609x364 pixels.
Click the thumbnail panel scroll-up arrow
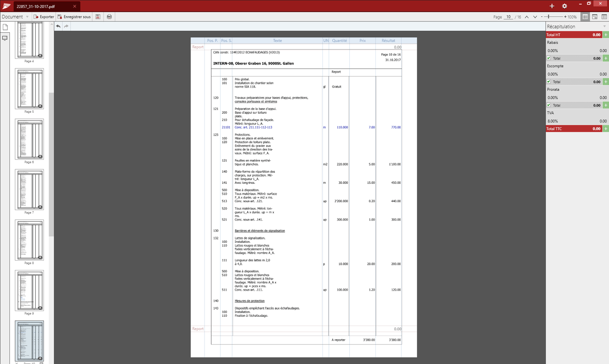(x=51, y=24)
